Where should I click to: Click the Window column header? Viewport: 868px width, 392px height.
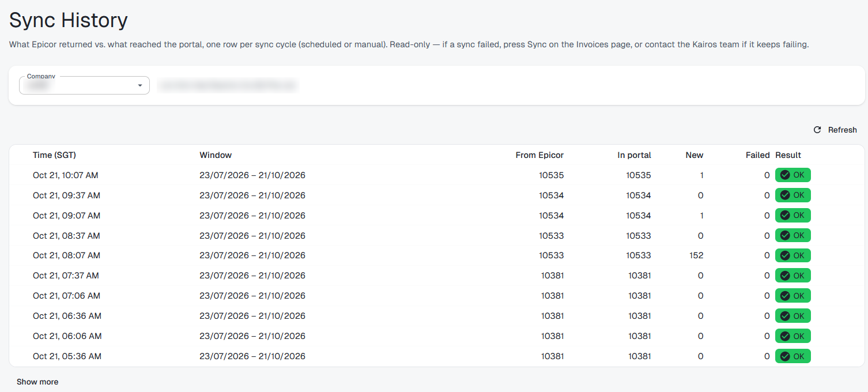(x=216, y=155)
